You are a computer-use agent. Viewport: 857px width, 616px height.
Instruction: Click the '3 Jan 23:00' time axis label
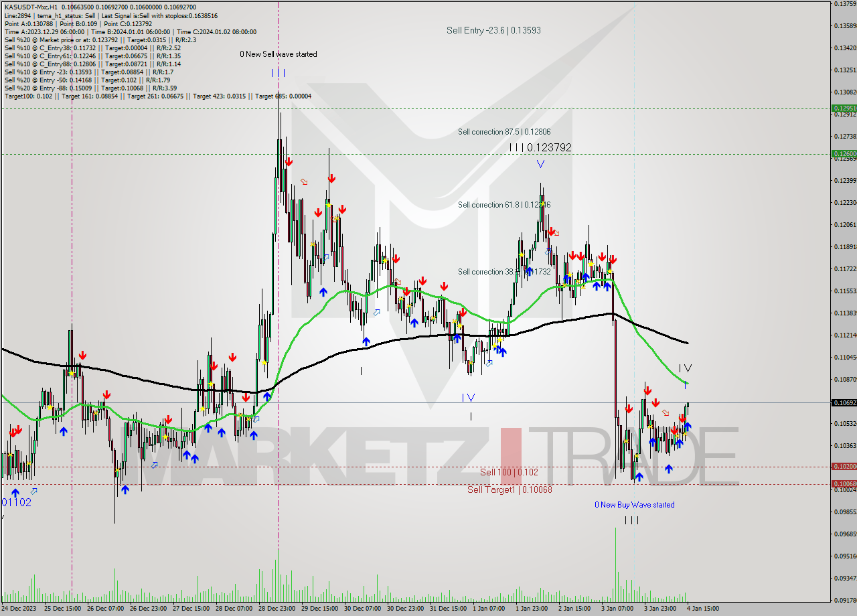point(660,609)
